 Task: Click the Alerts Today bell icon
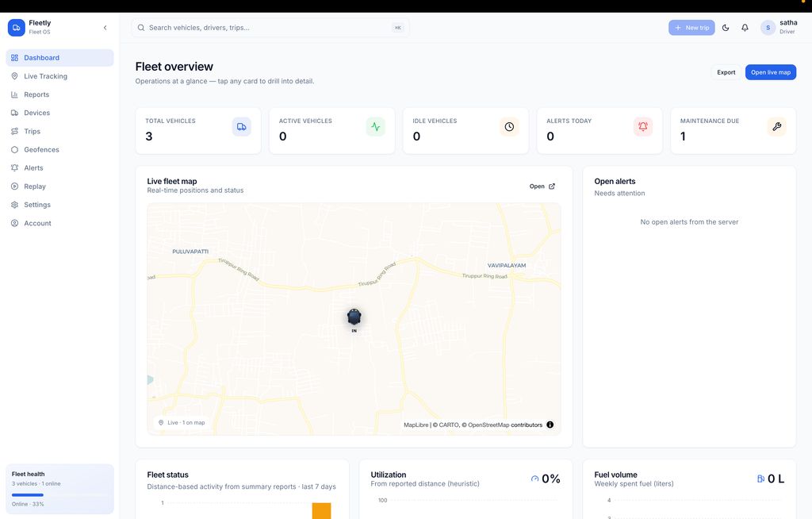[x=643, y=127]
